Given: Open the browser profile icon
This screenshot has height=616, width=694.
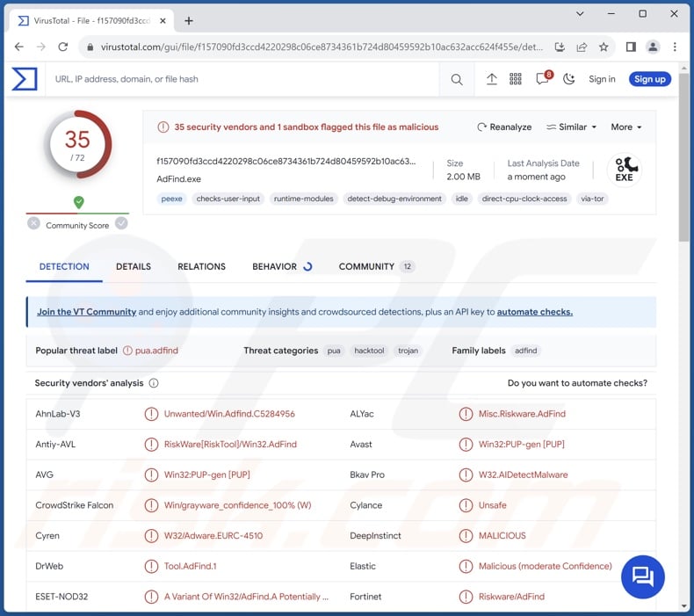Looking at the screenshot, I should (653, 47).
